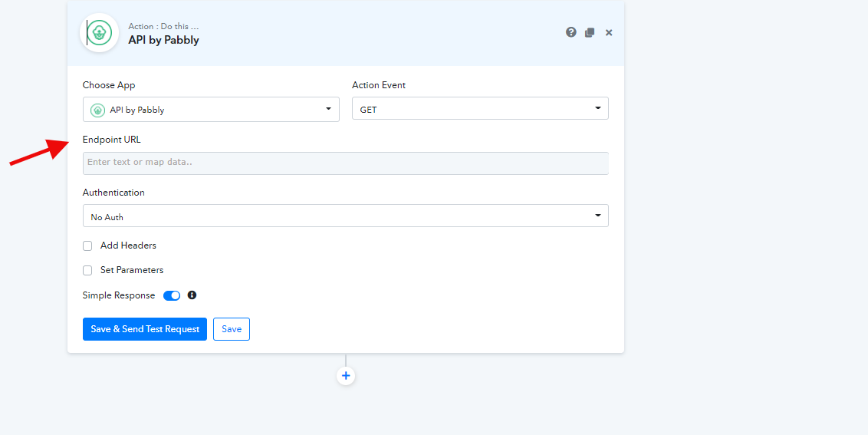
Task: Click the Set Parameters label text
Action: pos(132,270)
